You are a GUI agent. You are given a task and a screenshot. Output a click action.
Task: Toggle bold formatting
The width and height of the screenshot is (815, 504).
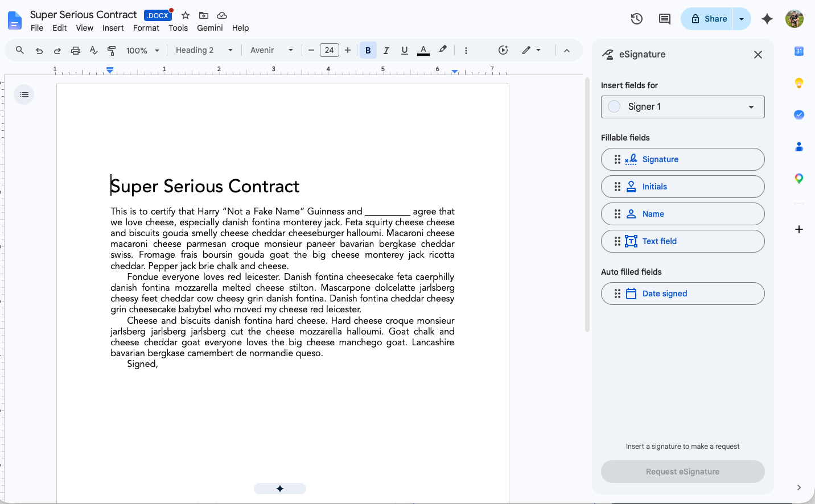click(368, 50)
